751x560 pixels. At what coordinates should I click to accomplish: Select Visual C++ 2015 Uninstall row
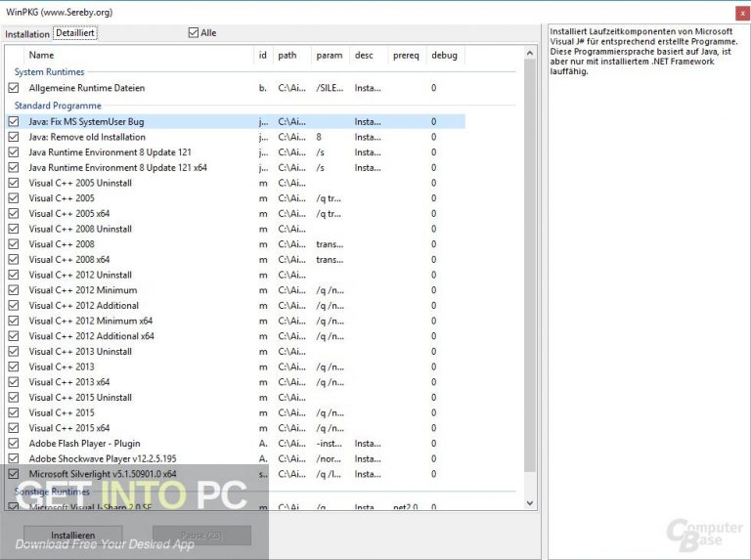point(235,397)
